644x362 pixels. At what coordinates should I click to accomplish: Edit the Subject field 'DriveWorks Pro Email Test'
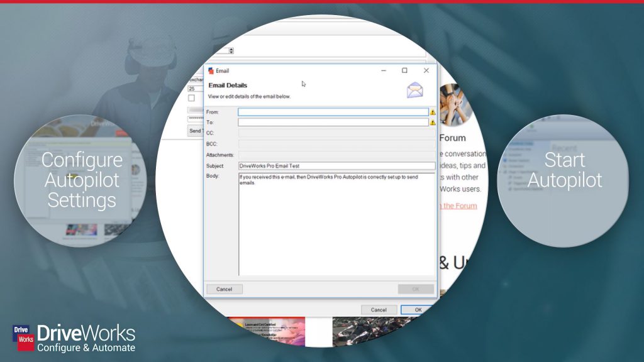click(336, 166)
